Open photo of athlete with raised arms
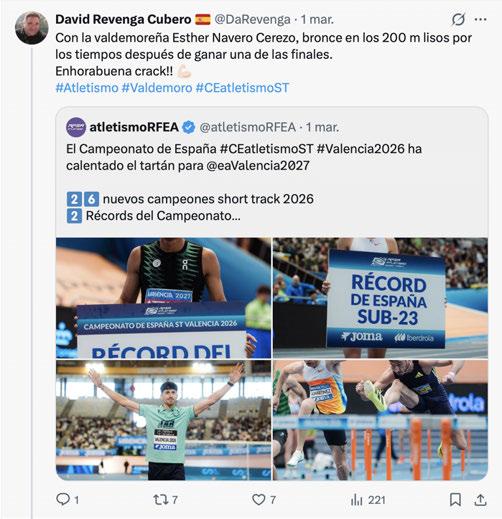Image resolution: width=502 pixels, height=519 pixels. (x=164, y=420)
